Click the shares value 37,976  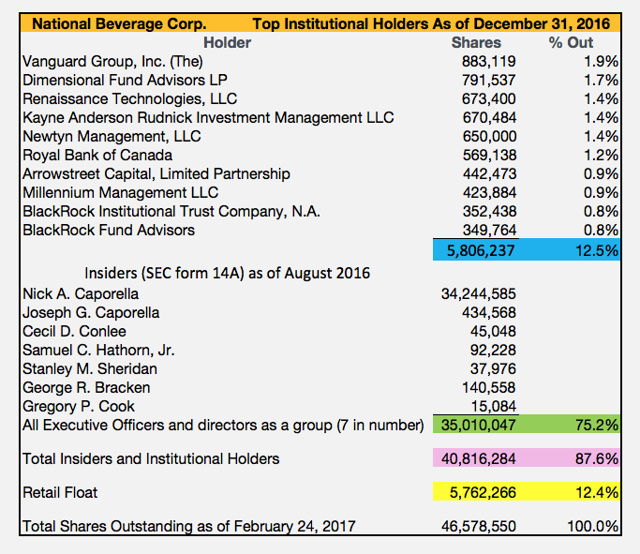(493, 369)
